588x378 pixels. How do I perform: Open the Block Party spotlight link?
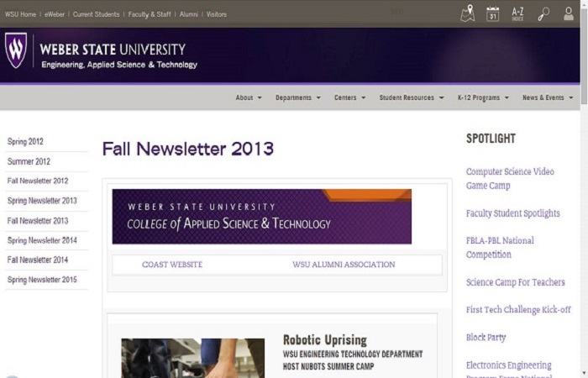(x=486, y=338)
